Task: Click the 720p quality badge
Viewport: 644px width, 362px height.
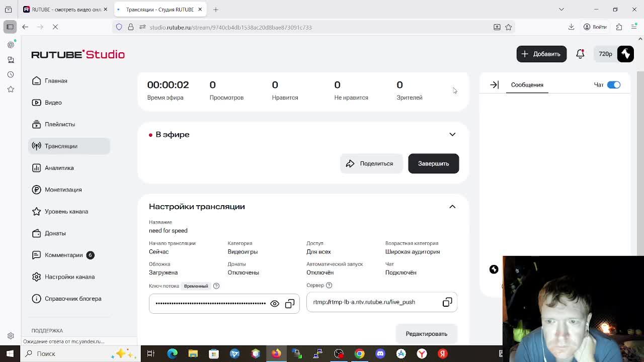Action: [605, 54]
